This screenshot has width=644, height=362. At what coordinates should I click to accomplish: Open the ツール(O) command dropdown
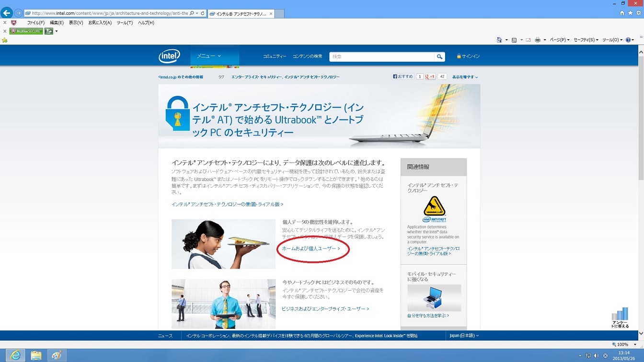pyautogui.click(x=612, y=40)
